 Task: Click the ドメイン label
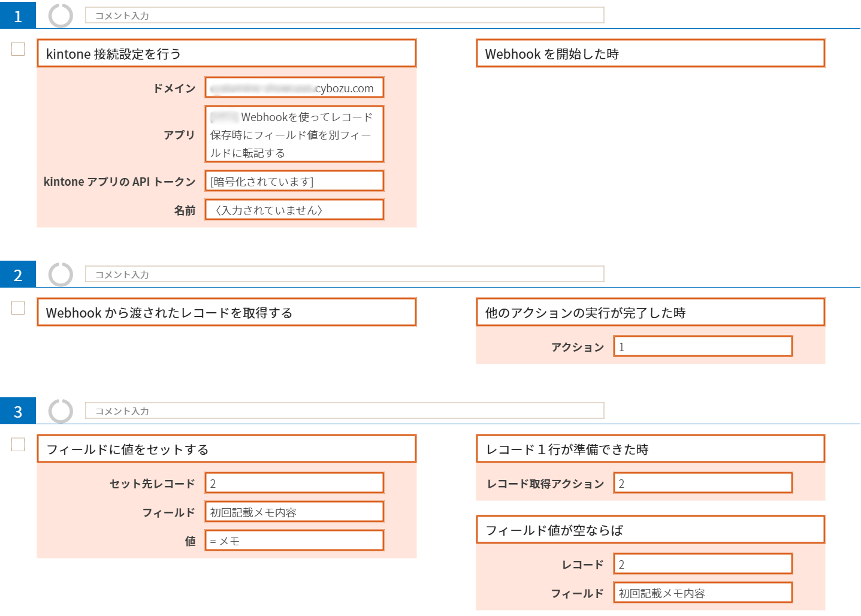[x=174, y=88]
